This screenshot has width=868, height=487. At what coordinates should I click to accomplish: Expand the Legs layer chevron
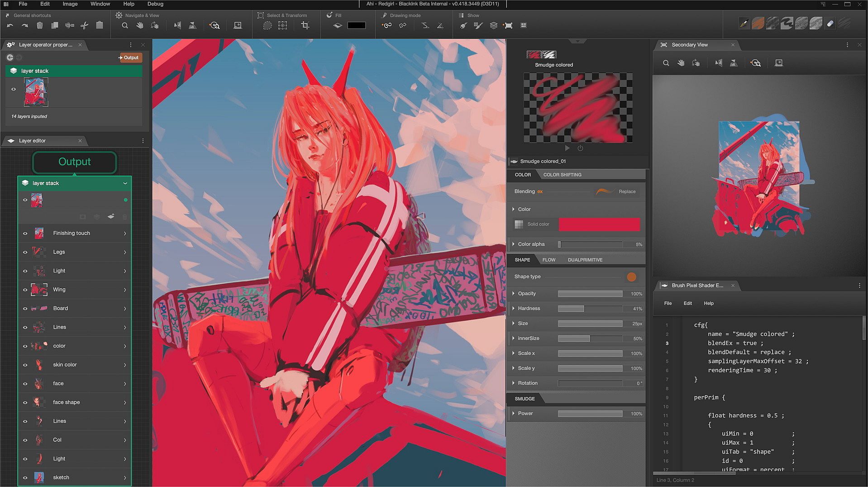[x=125, y=253]
